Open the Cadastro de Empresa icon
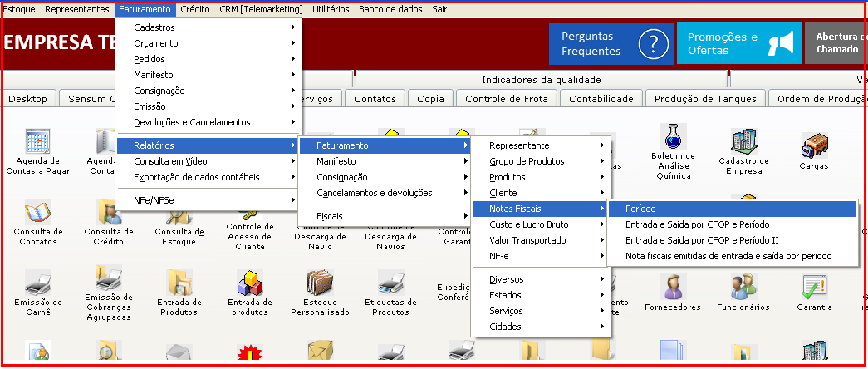This screenshot has height=369, width=868. 743,142
